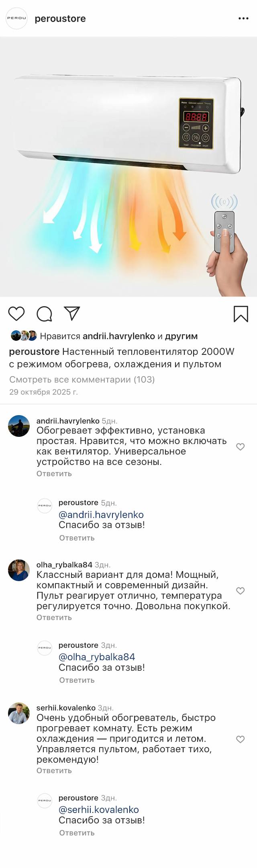Open the @olha_rybalka84 mention link
Viewport: 257px width, 868px height.
[97, 657]
